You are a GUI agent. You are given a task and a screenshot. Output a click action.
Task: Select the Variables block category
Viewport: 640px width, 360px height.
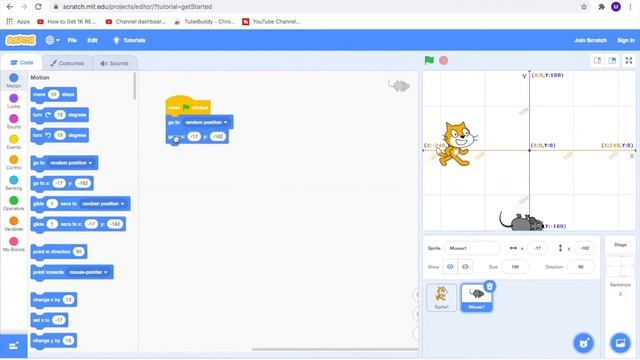pyautogui.click(x=13, y=223)
